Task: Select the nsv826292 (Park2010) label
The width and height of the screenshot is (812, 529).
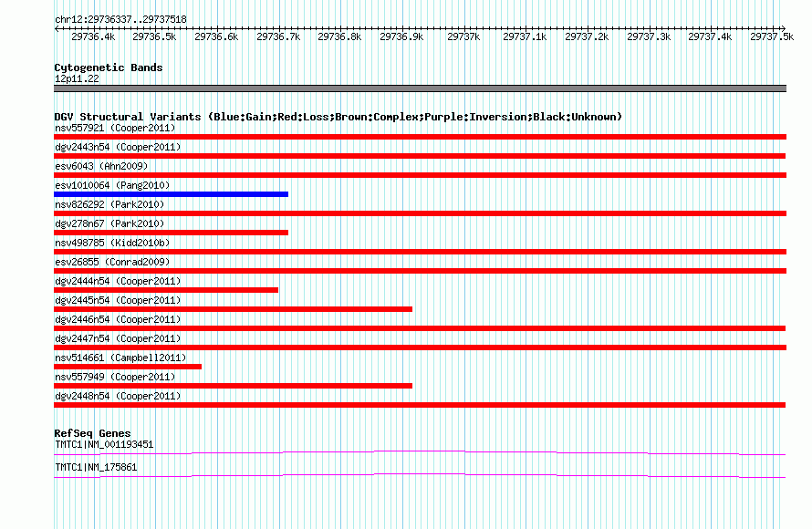Action: click(109, 204)
